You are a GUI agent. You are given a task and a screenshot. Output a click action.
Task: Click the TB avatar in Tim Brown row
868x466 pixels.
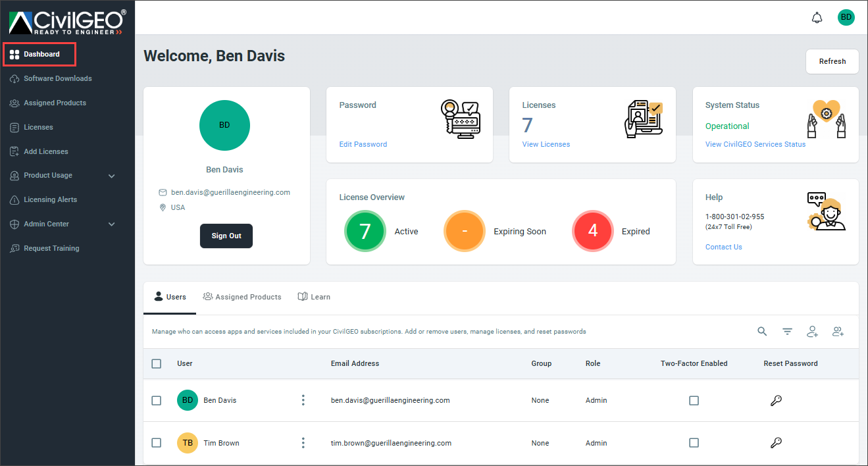tap(188, 443)
